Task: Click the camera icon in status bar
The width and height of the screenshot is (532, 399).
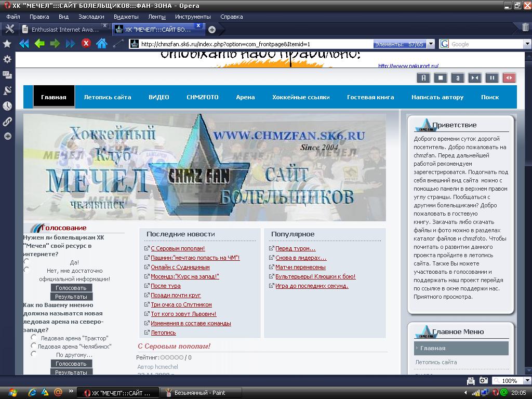Action: [484, 381]
